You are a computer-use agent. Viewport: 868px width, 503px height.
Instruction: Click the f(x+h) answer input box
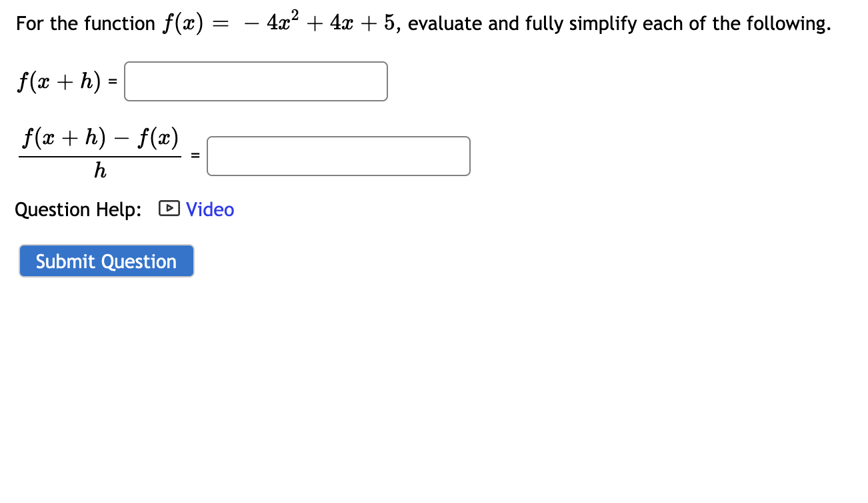[255, 81]
